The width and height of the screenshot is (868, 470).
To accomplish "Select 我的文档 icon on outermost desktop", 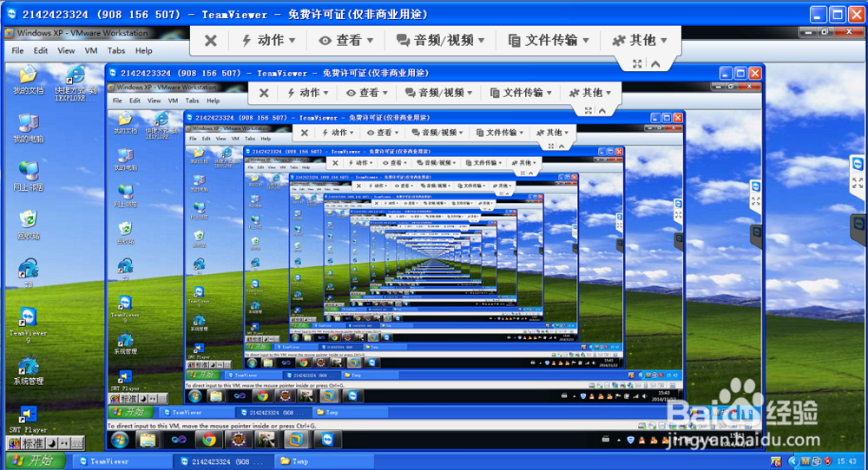I will (28, 80).
